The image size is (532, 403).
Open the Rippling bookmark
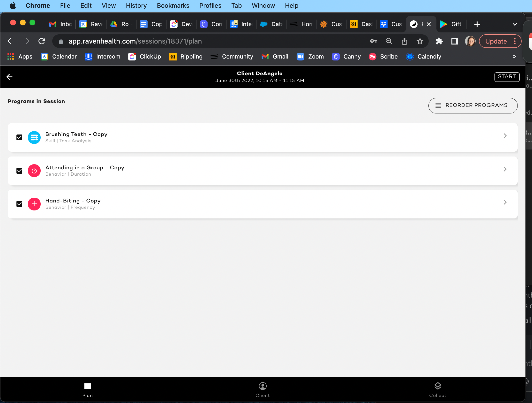[186, 57]
